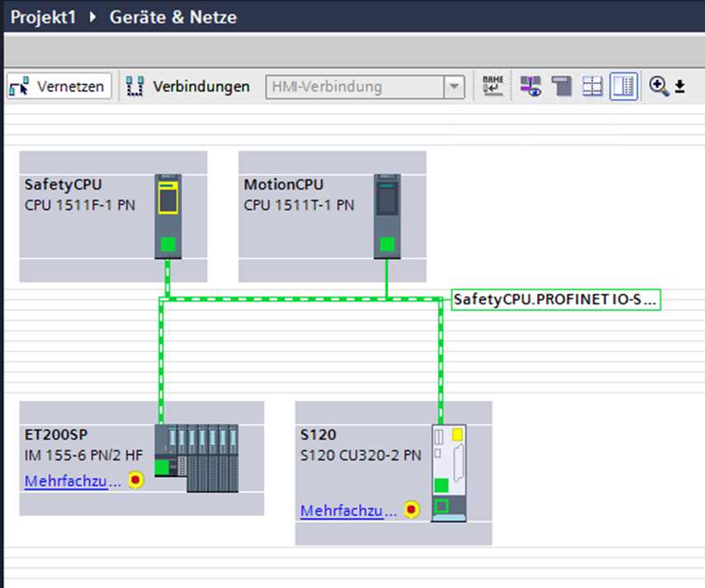The width and height of the screenshot is (705, 588).
Task: Click ET200SP red-yellow status icon
Action: pos(136,480)
